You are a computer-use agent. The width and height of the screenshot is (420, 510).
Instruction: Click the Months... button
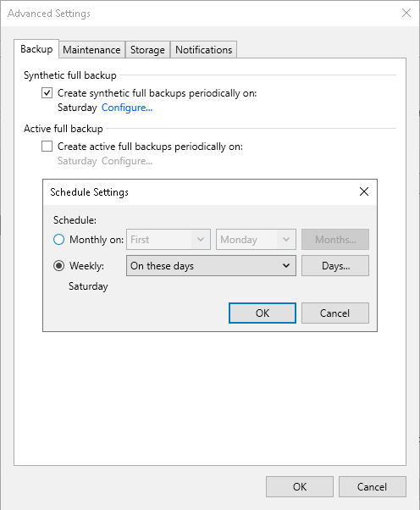click(x=335, y=240)
